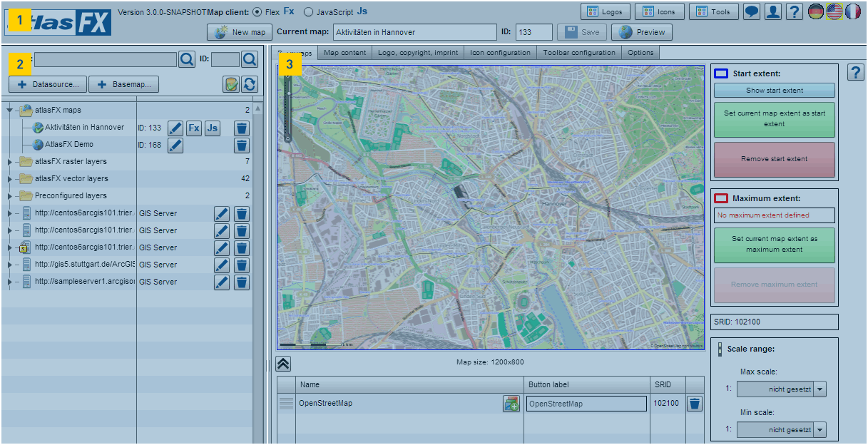Remove the OpenStreetMap basemap with trash icon
The width and height of the screenshot is (868, 445).
coord(695,404)
